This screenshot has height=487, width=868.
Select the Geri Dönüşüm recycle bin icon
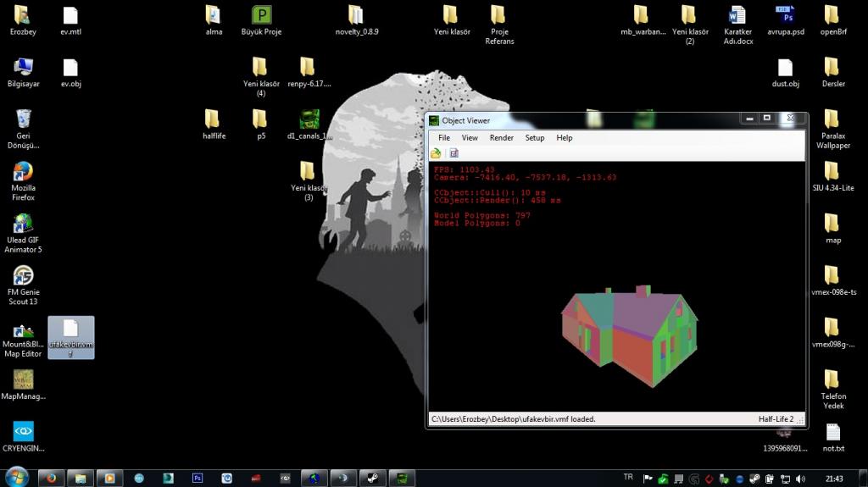pyautogui.click(x=23, y=129)
